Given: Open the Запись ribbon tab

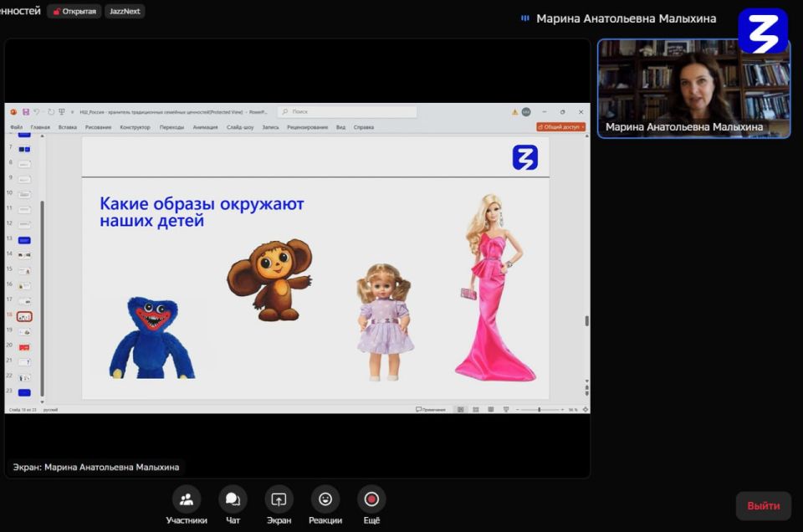Looking at the screenshot, I should (270, 127).
